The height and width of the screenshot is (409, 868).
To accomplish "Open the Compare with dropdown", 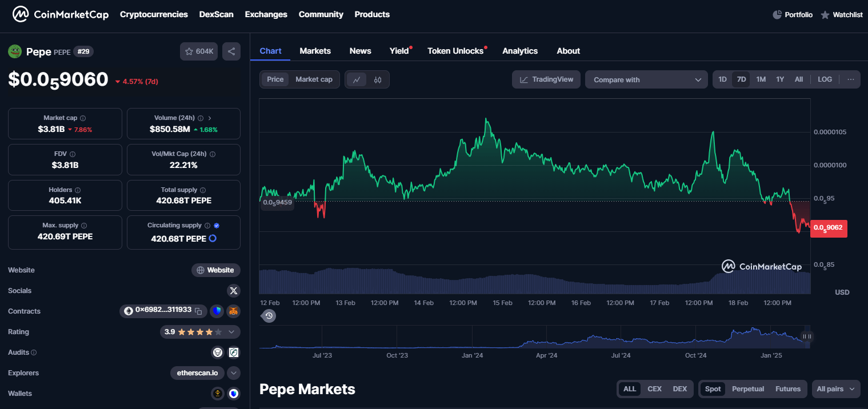I will click(x=646, y=79).
